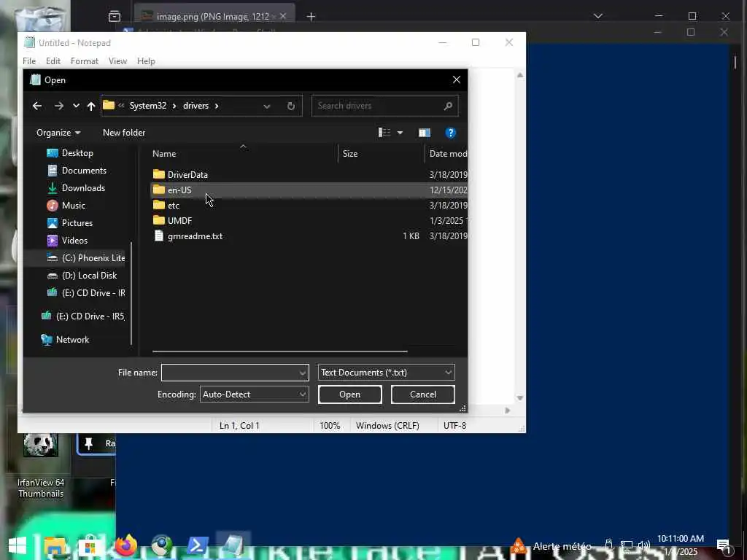Open File Explorer from the taskbar
Image resolution: width=747 pixels, height=560 pixels.
click(55, 547)
